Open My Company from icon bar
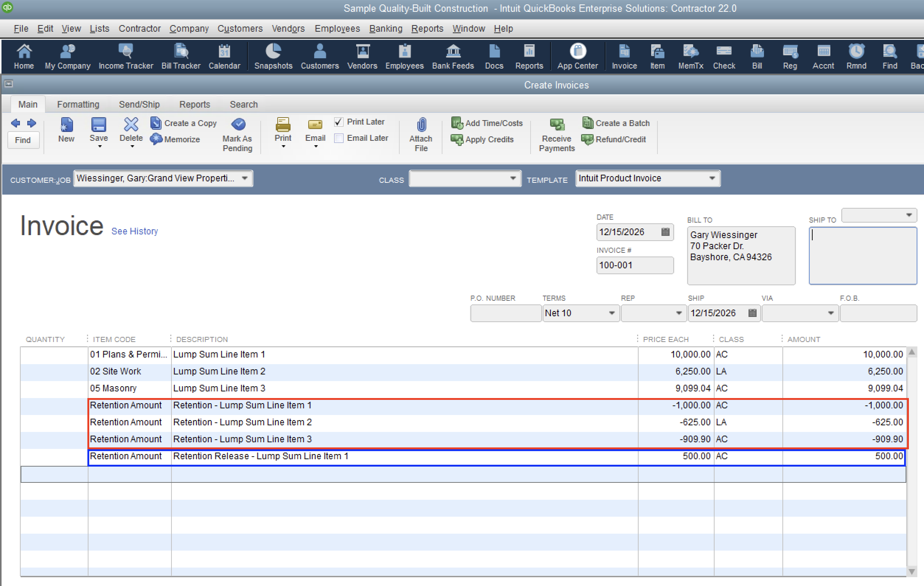Image resolution: width=924 pixels, height=586 pixels. (67, 56)
